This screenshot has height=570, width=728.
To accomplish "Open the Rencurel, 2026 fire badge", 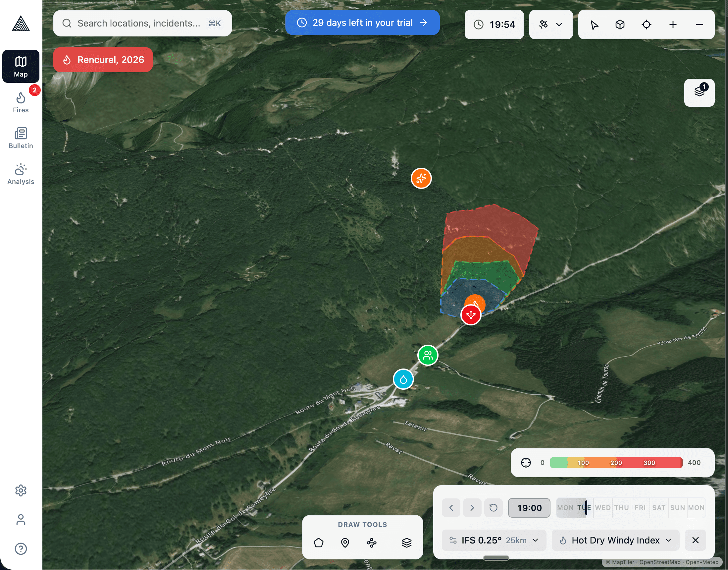I will [103, 59].
